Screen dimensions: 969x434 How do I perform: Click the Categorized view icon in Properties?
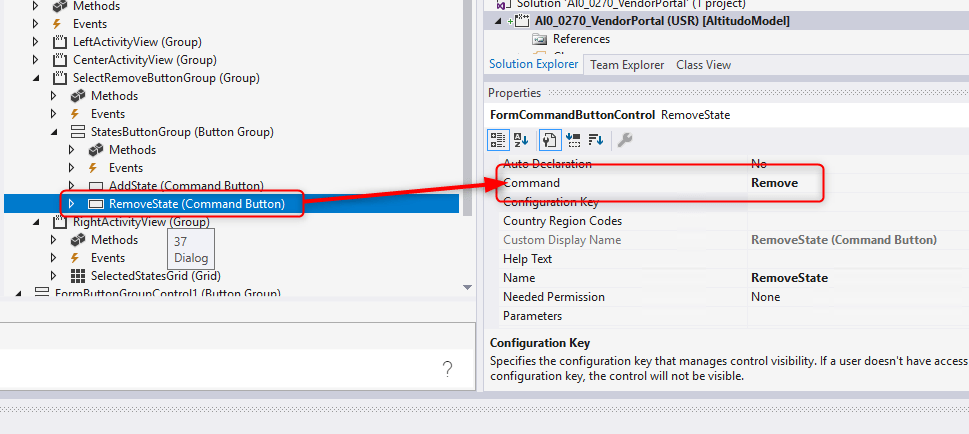(x=499, y=139)
